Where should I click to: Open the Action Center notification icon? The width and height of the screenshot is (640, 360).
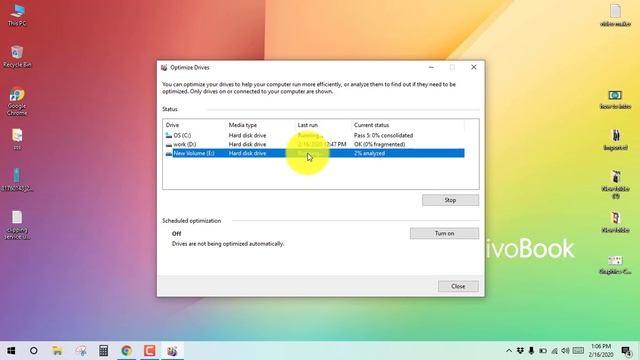626,351
